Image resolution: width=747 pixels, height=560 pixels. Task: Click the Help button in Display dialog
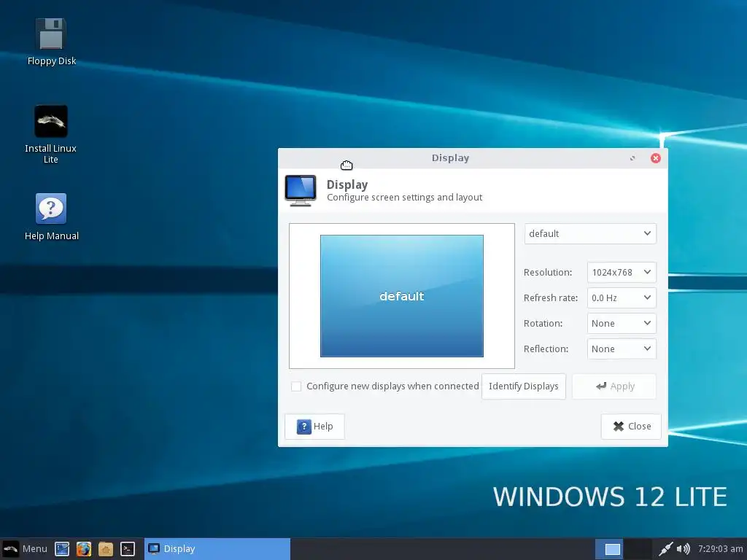point(314,426)
